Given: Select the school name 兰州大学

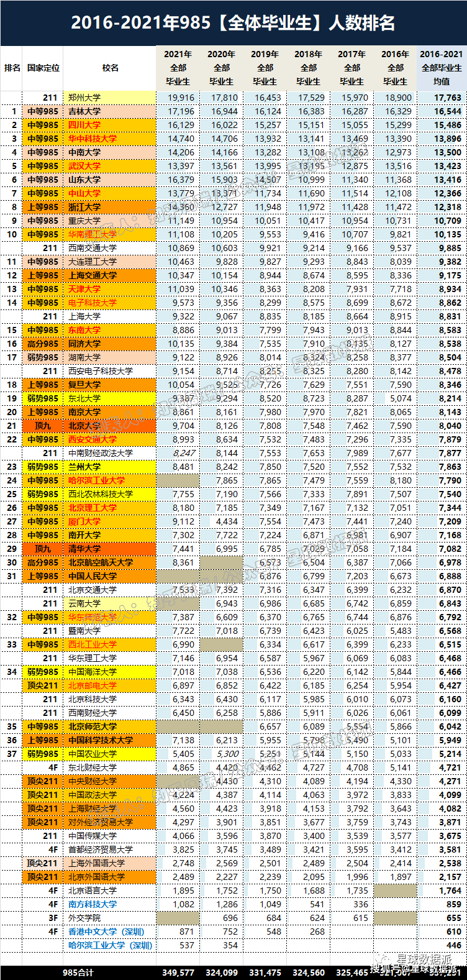Looking at the screenshot, I should pyautogui.click(x=84, y=467).
